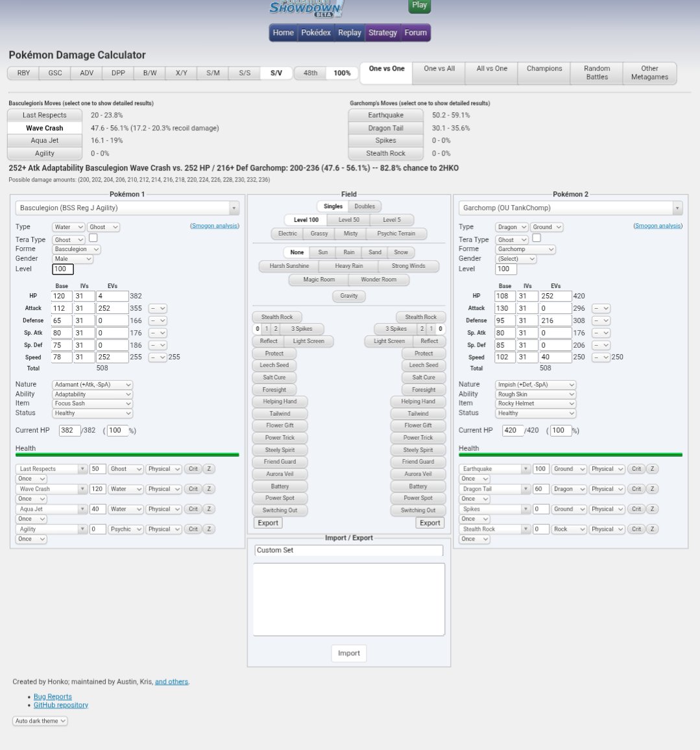Open Basculegion's Nature dropdown
The image size is (700, 750).
(92, 385)
